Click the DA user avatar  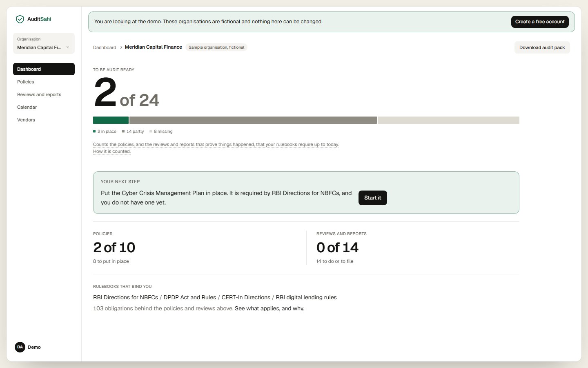(x=20, y=347)
